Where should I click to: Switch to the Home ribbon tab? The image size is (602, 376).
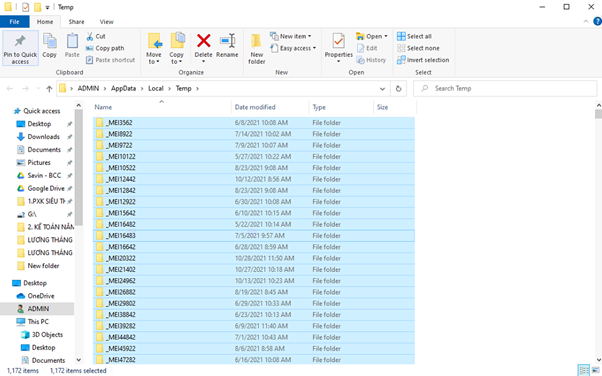45,22
